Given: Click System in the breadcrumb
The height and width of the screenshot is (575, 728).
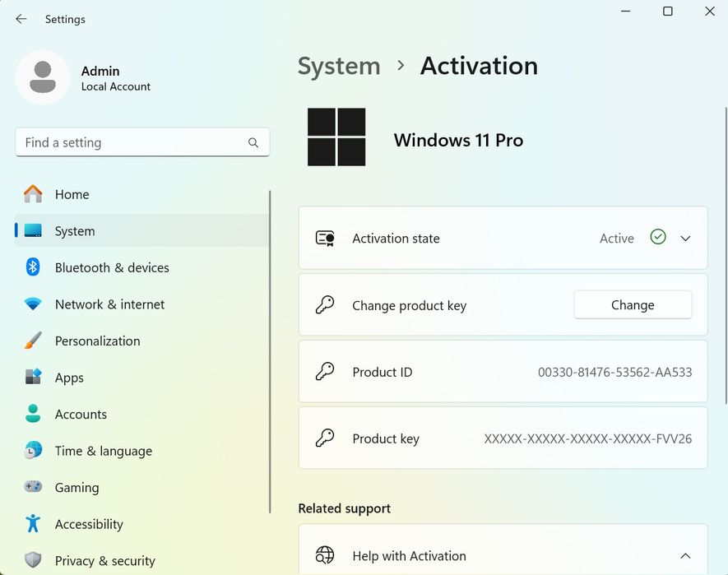Looking at the screenshot, I should 339,66.
